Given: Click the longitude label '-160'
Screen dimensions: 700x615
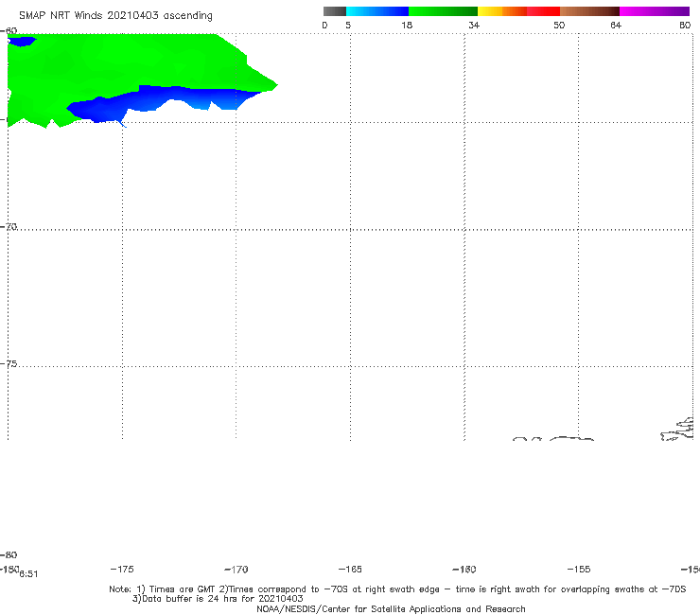Looking at the screenshot, I should 464,570.
